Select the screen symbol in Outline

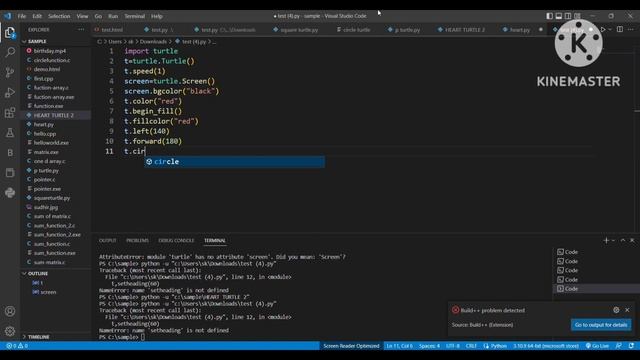pos(48,292)
